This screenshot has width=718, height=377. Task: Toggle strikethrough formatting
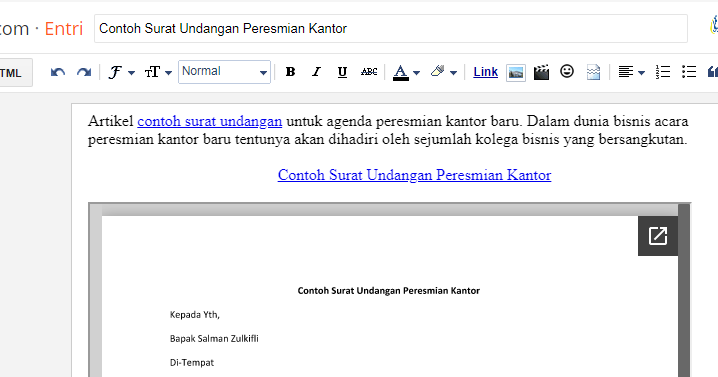point(369,72)
